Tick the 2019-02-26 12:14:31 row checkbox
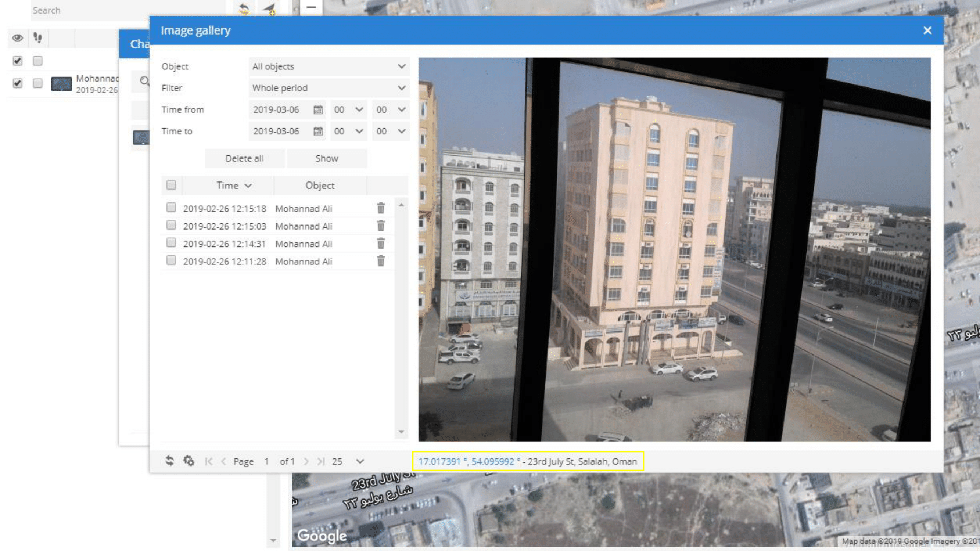The width and height of the screenshot is (980, 551). (x=171, y=242)
